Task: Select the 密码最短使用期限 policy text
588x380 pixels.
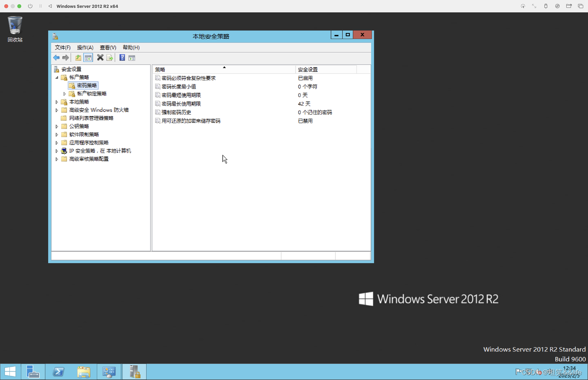Action: coord(181,95)
